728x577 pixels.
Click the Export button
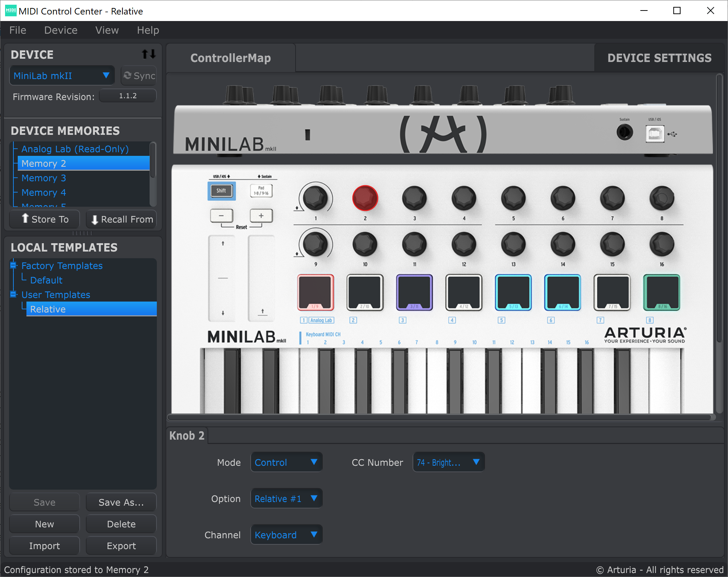click(x=121, y=545)
